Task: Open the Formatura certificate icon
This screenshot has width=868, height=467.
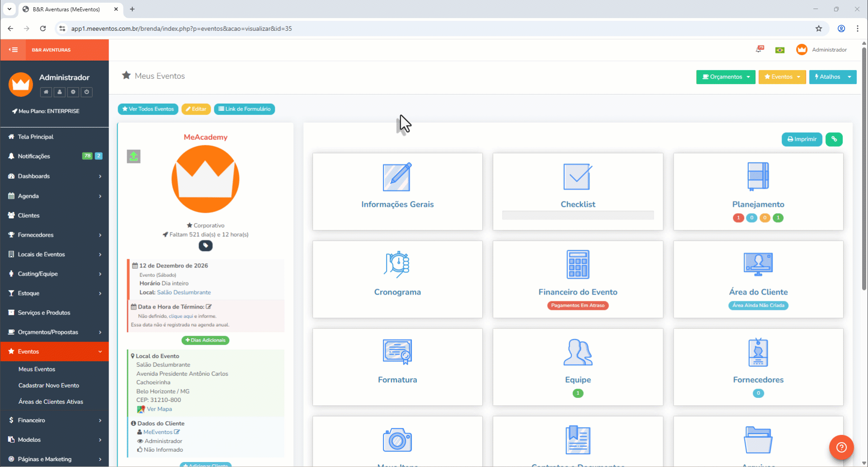Action: pyautogui.click(x=397, y=352)
